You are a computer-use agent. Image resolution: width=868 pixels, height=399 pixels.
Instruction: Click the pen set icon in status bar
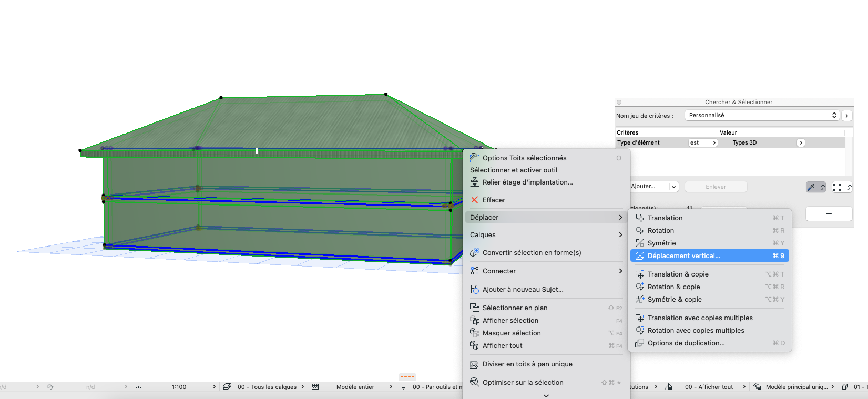tap(403, 387)
